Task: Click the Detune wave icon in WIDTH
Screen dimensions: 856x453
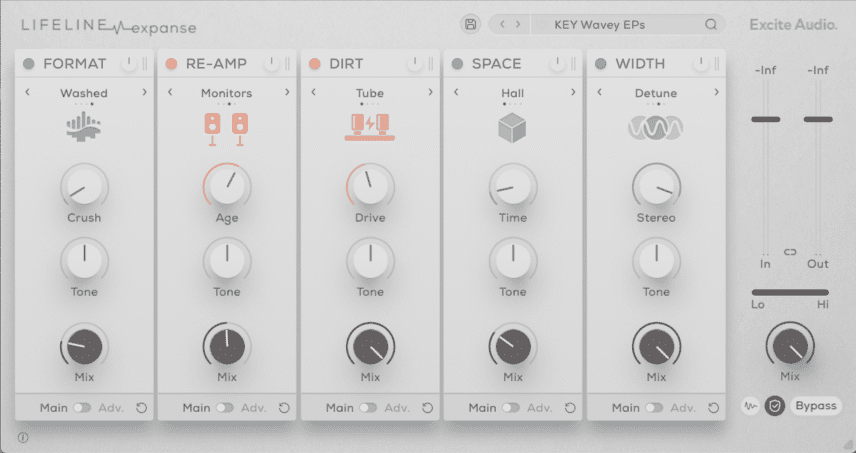Action: [x=656, y=128]
